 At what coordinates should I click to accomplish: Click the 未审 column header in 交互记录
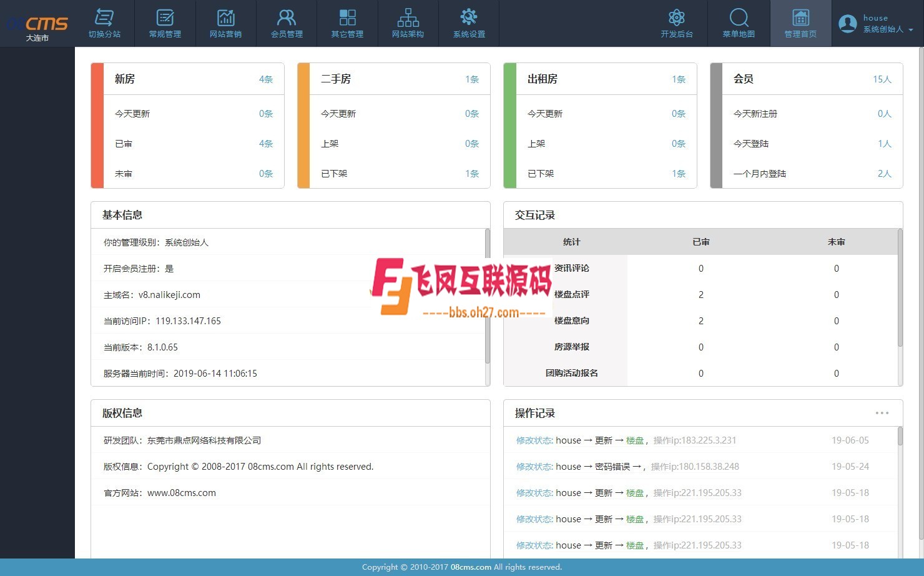837,242
